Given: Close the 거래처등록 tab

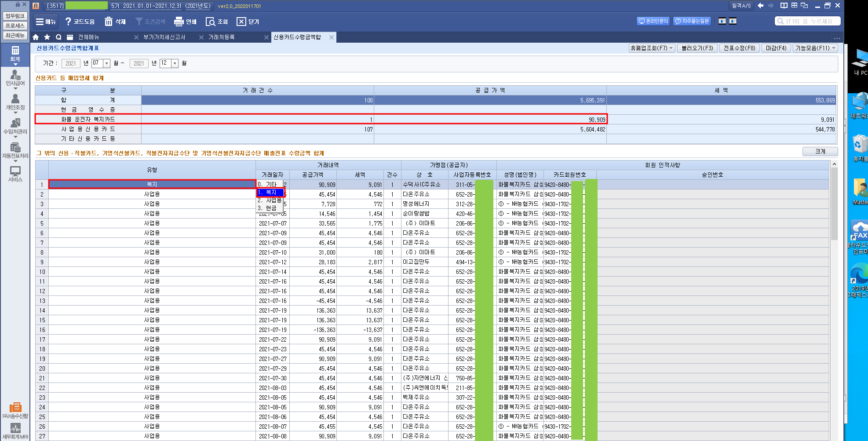Looking at the screenshot, I should point(266,37).
